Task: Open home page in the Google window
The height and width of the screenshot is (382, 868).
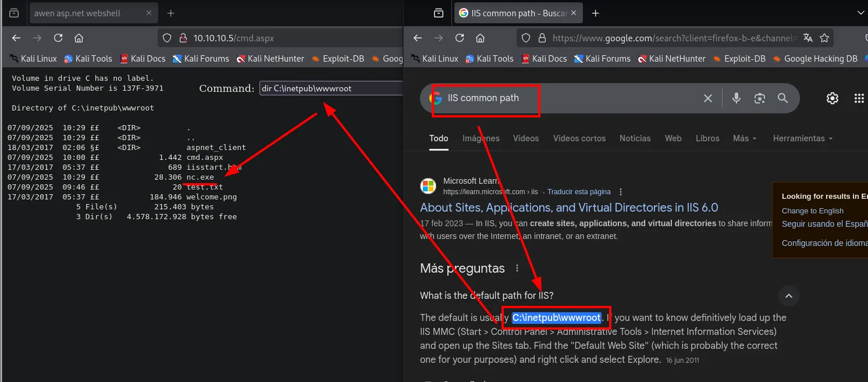Action: click(x=481, y=38)
